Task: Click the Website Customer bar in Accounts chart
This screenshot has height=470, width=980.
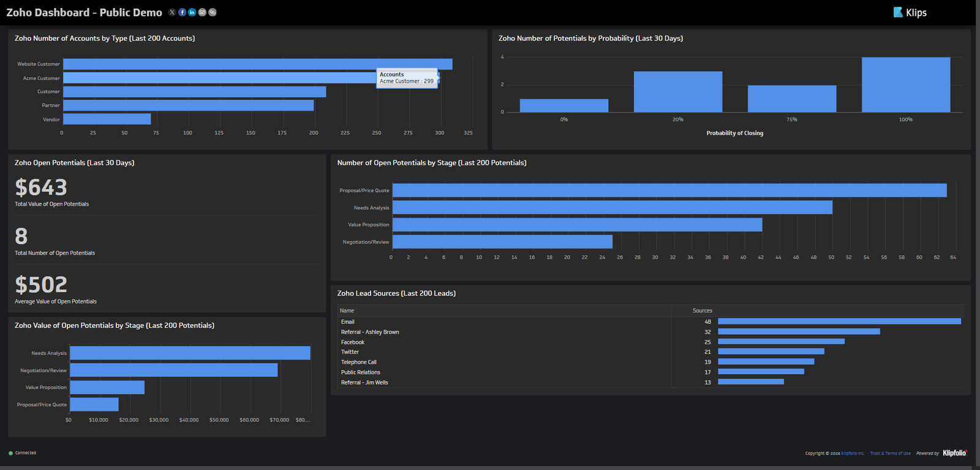Action: 258,64
